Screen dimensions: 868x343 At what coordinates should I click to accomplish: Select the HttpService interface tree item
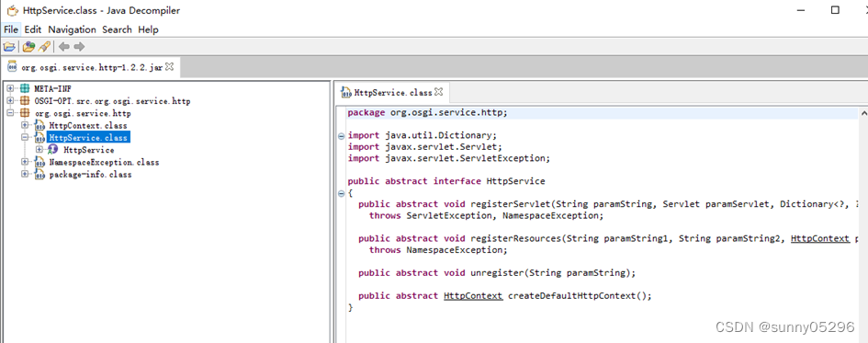pyautogui.click(x=88, y=150)
